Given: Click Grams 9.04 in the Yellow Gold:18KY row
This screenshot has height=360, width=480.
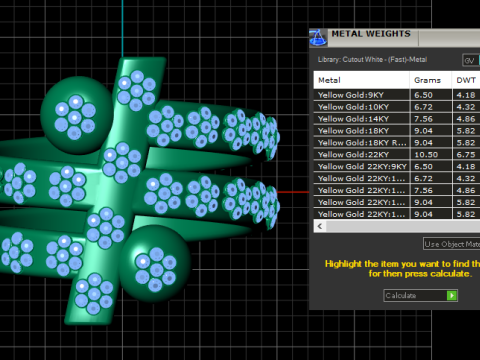Looking at the screenshot, I should coord(423,131).
